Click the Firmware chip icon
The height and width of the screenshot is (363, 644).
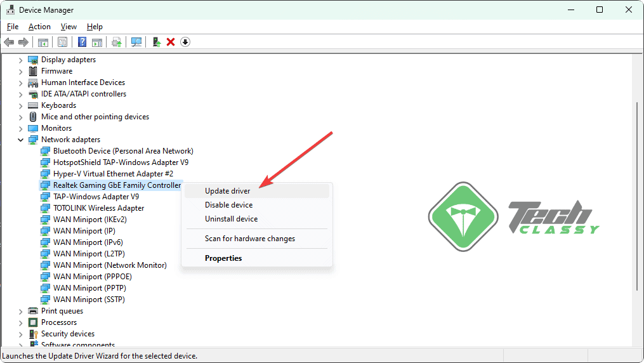[x=33, y=71]
